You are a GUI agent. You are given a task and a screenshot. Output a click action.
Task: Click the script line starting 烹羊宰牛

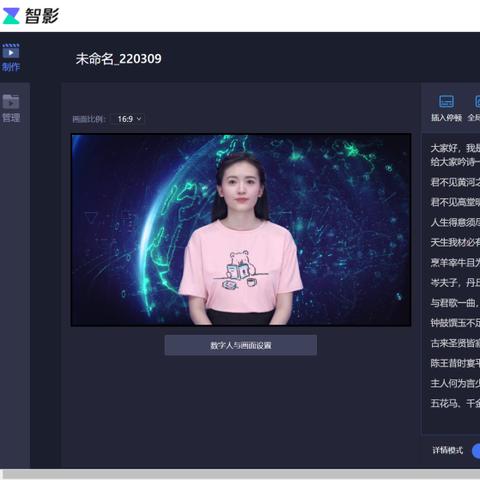coord(455,263)
